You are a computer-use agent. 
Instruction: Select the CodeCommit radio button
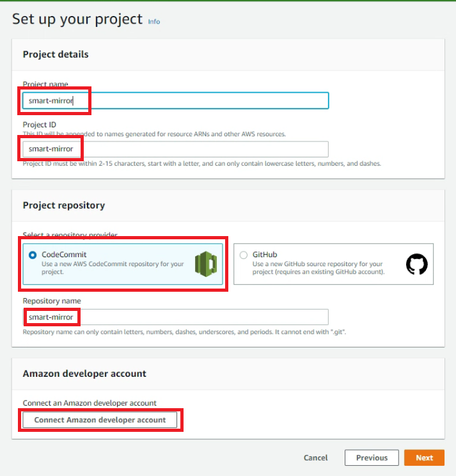click(33, 255)
